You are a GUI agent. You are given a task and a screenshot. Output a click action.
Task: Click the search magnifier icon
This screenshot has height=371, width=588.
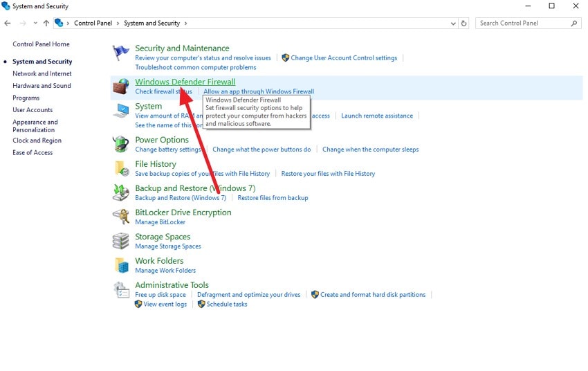coord(573,24)
